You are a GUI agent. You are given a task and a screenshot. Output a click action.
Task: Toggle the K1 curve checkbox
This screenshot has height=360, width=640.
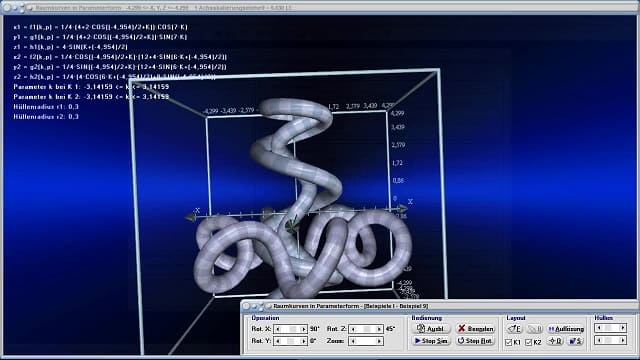coord(509,342)
